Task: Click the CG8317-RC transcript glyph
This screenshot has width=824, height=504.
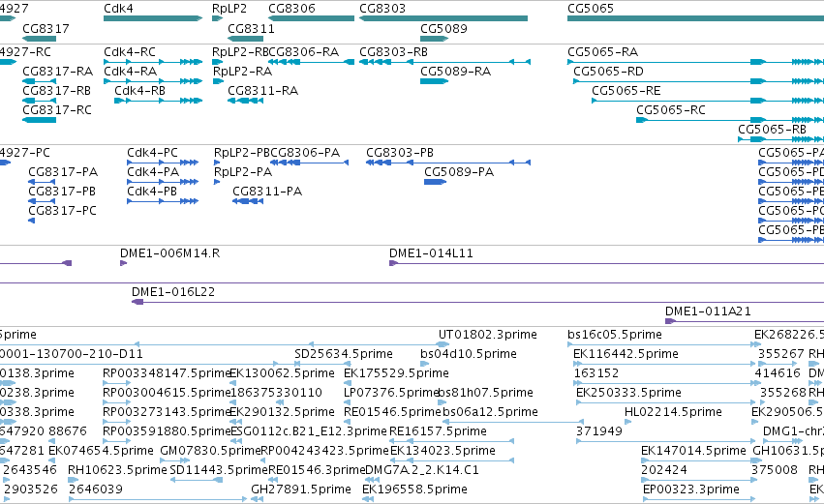Action: point(40,120)
